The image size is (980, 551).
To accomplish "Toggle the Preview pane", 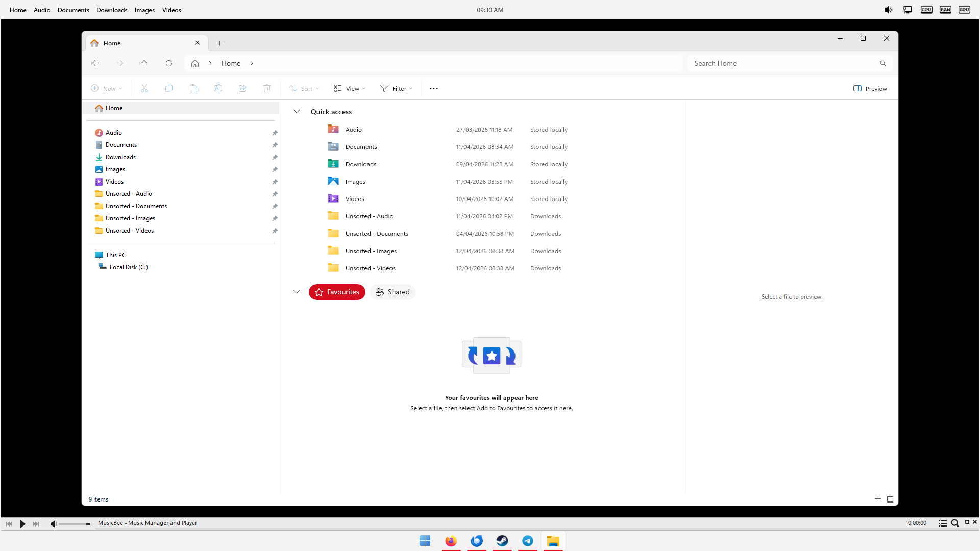I will 870,89.
